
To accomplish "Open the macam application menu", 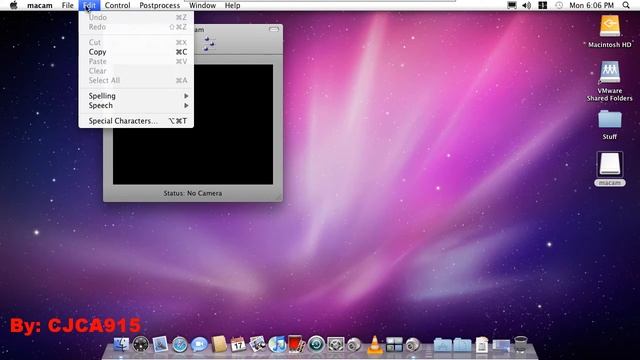I will pyautogui.click(x=40, y=5).
